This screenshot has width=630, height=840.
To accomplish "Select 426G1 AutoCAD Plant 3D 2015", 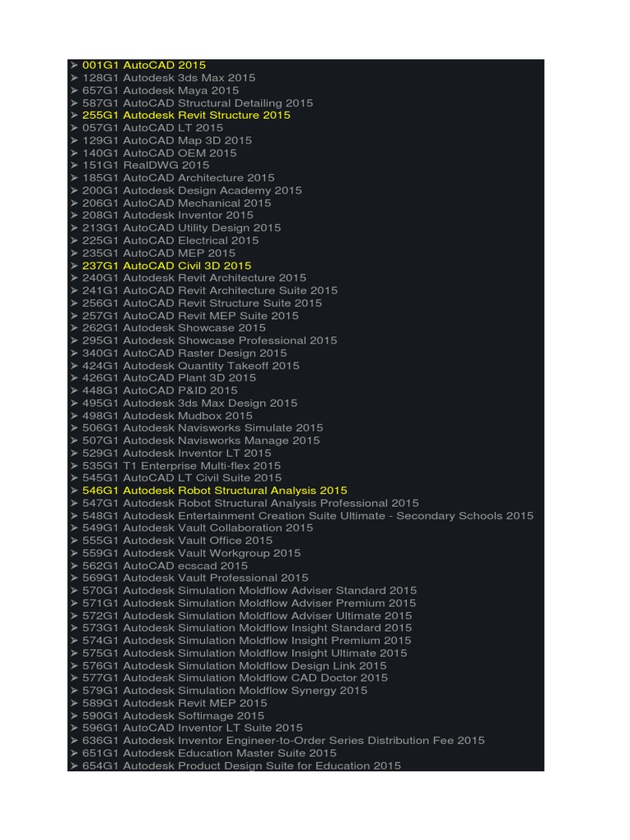I will click(x=169, y=378).
